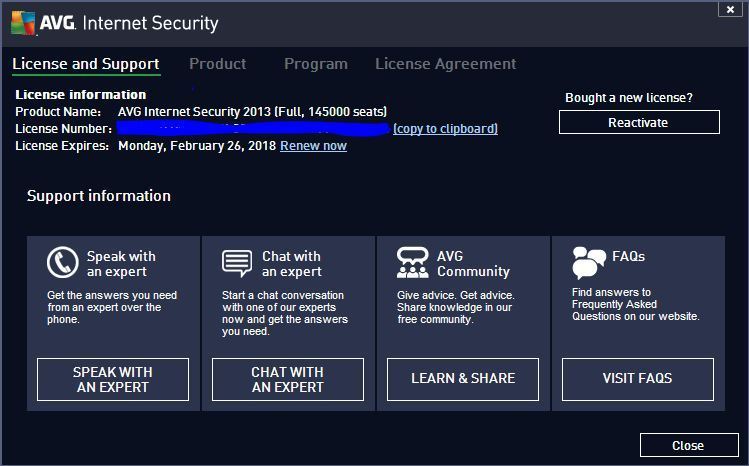This screenshot has width=749, height=466.
Task: Click the chat bubble icon
Action: [237, 263]
